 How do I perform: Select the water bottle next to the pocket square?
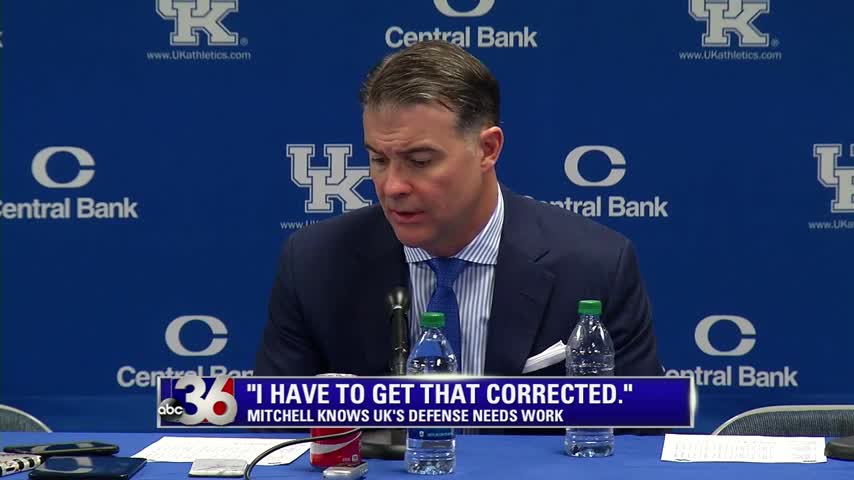(x=589, y=379)
